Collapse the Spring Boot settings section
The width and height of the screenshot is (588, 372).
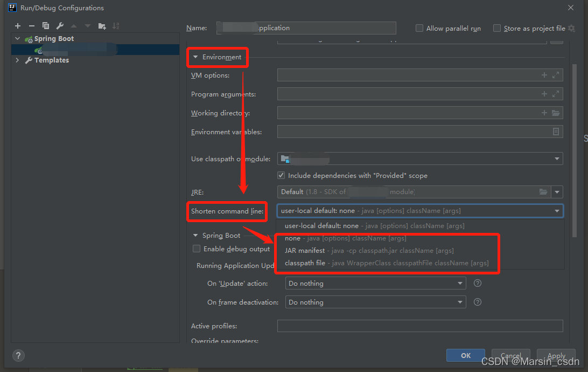[x=195, y=236]
